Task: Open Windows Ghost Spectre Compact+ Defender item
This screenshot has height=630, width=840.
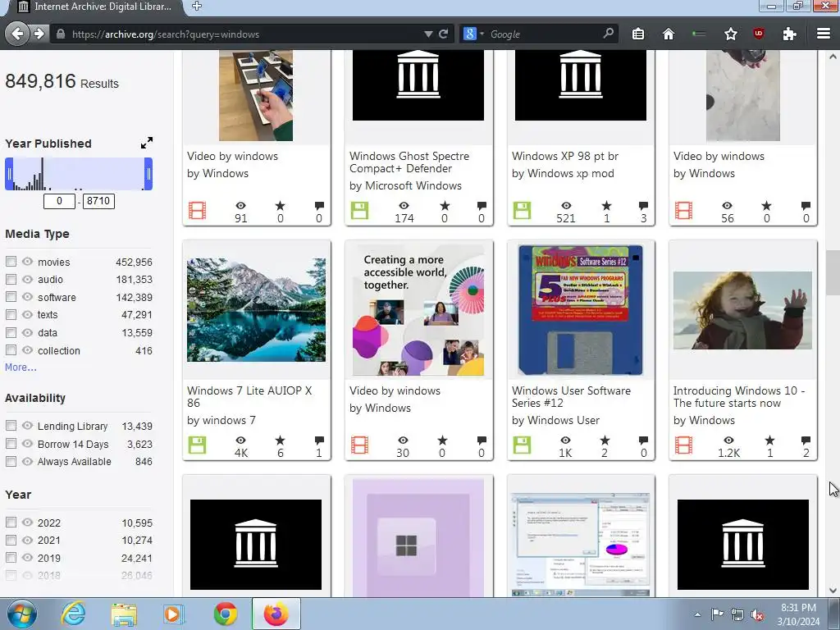Action: click(x=409, y=162)
